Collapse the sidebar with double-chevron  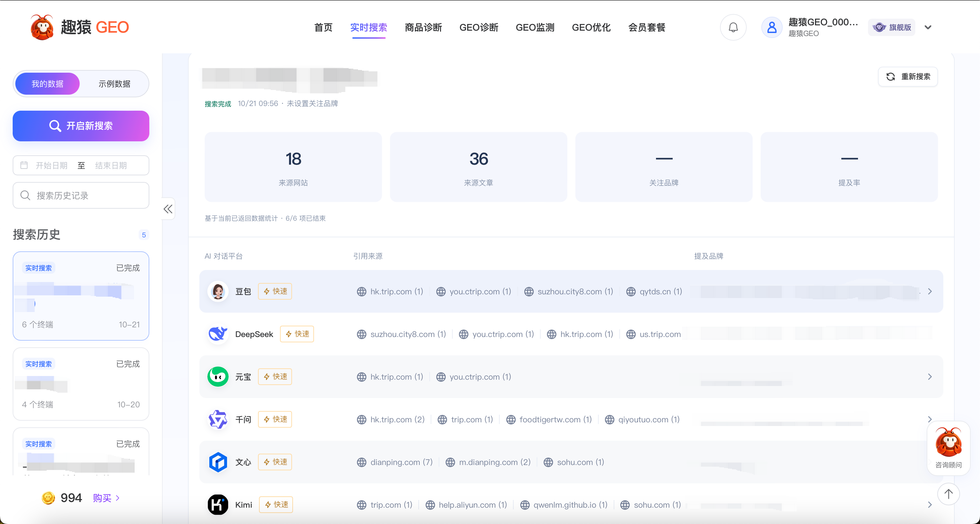pos(168,209)
